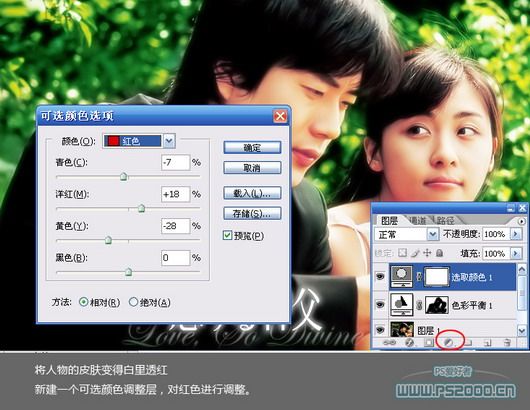Click the create new layer icon

[x=487, y=343]
